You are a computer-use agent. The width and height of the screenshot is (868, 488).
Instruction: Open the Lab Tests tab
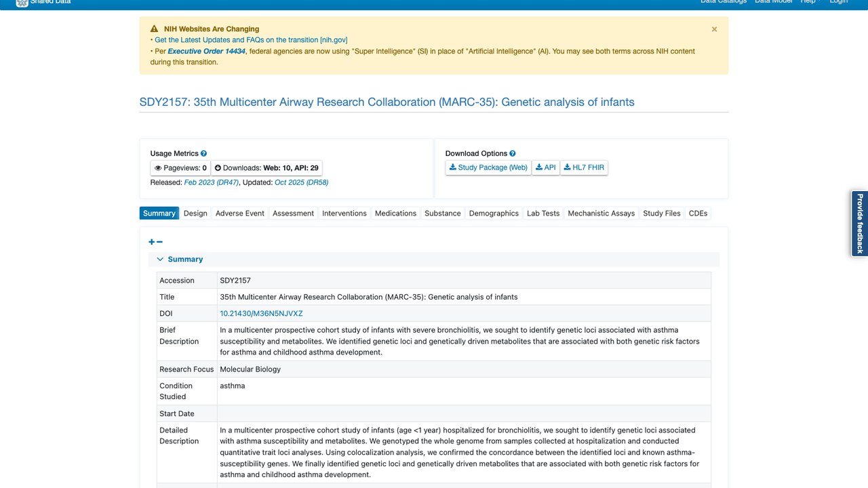pos(543,213)
